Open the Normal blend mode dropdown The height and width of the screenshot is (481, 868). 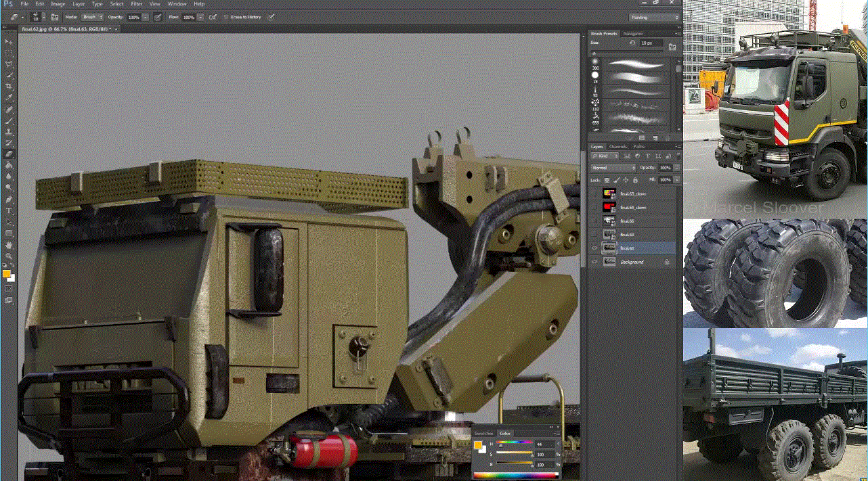click(613, 168)
